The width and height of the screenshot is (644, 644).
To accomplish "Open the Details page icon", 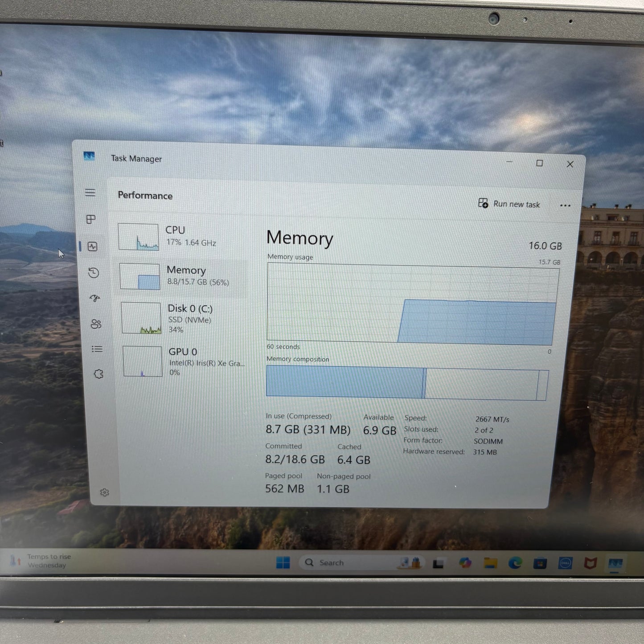I will 97,349.
